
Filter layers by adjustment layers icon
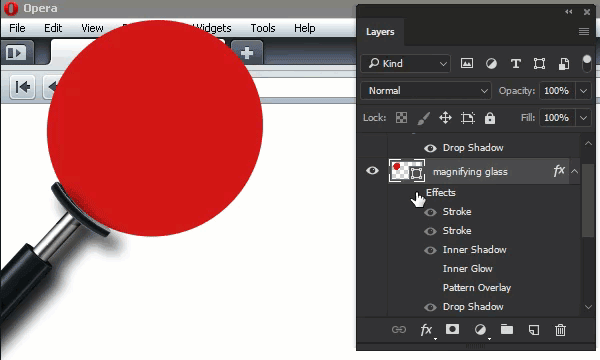click(x=491, y=64)
